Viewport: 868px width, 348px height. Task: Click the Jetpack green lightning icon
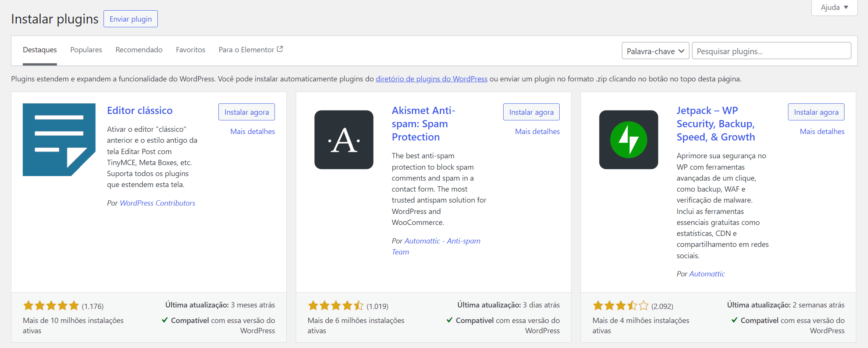pyautogui.click(x=629, y=140)
